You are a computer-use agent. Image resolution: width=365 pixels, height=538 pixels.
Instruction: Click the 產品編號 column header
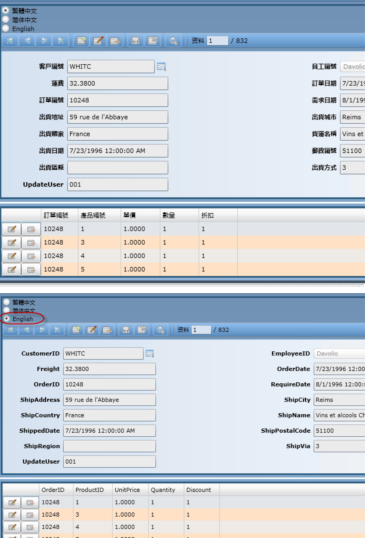pos(99,215)
